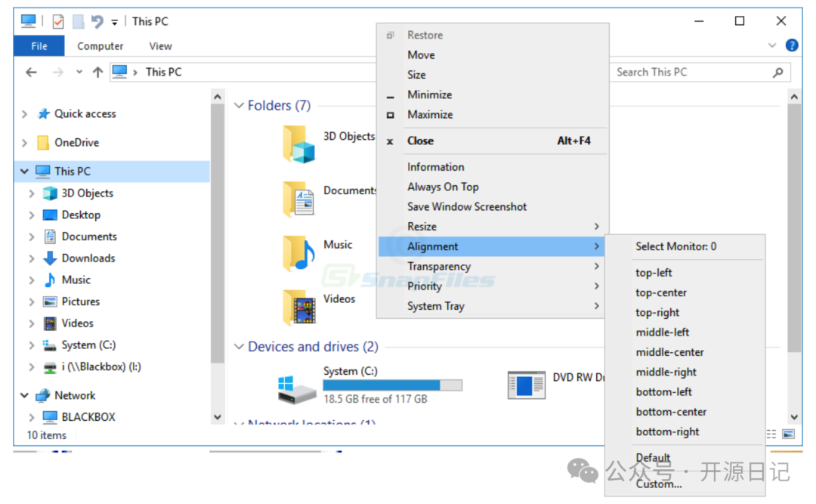Image resolution: width=816 pixels, height=504 pixels.
Task: Switch to large icons view in status bar
Action: click(788, 434)
